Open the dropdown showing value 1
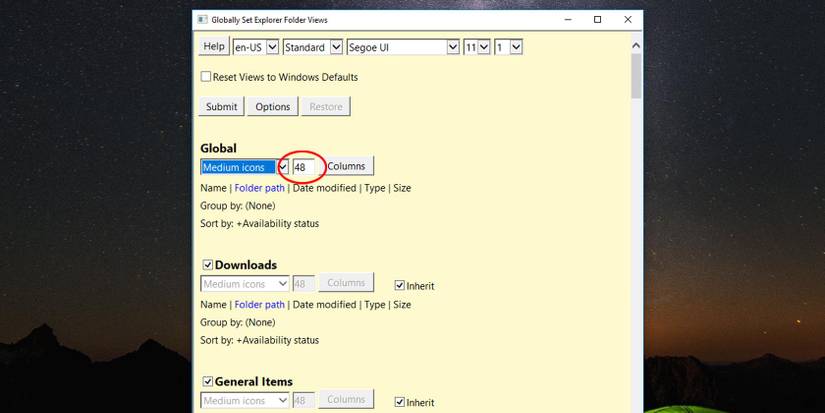825x413 pixels. [508, 47]
